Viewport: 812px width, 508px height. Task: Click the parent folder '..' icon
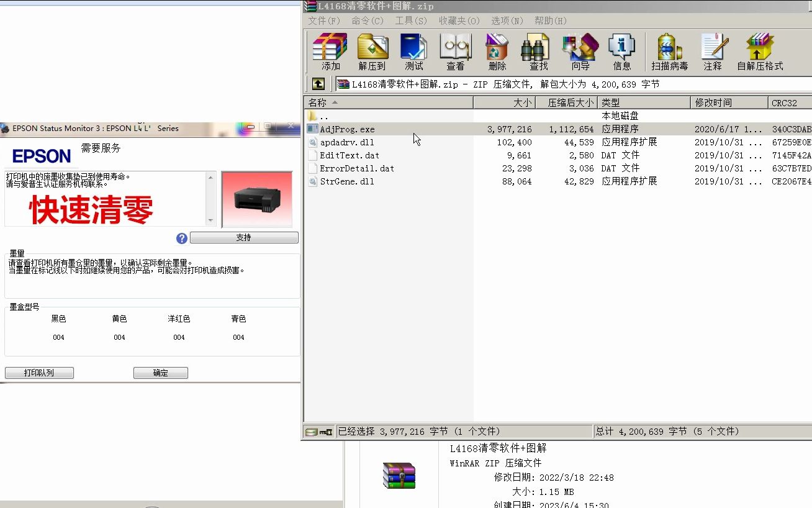(312, 116)
